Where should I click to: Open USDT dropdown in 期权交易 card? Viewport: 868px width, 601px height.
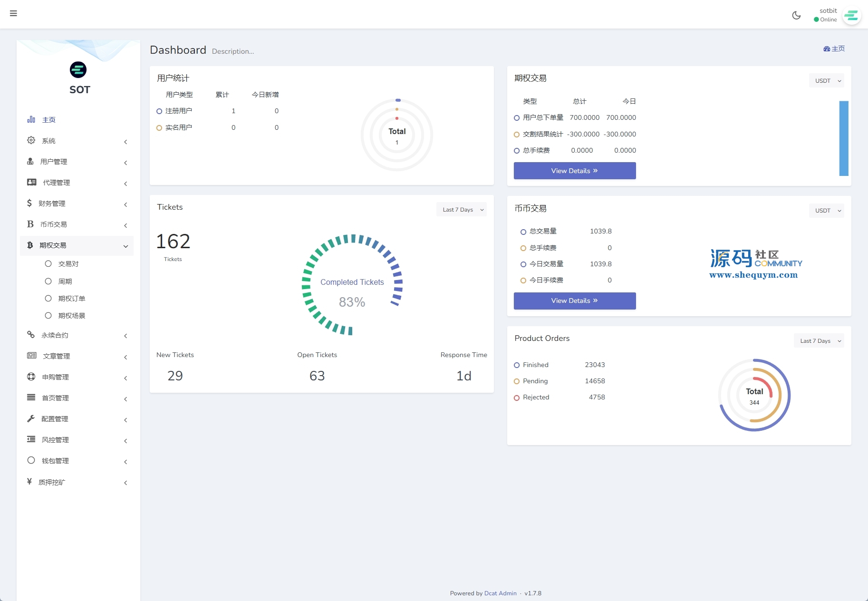tap(827, 81)
